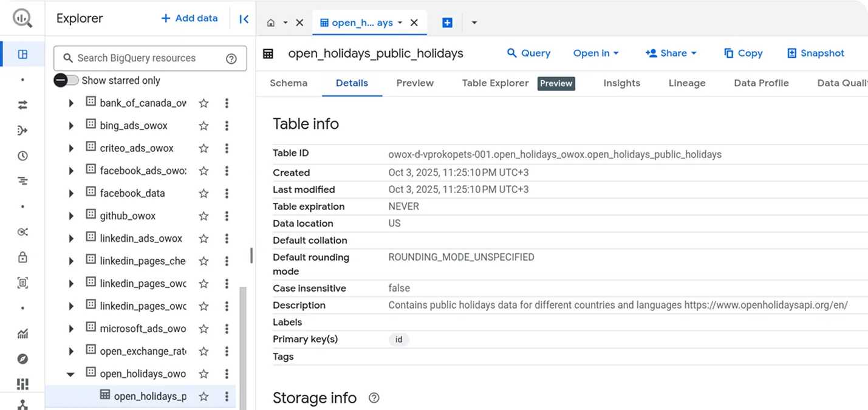Collapse the Explorer panel
The height and width of the screenshot is (410, 868).
pyautogui.click(x=244, y=19)
